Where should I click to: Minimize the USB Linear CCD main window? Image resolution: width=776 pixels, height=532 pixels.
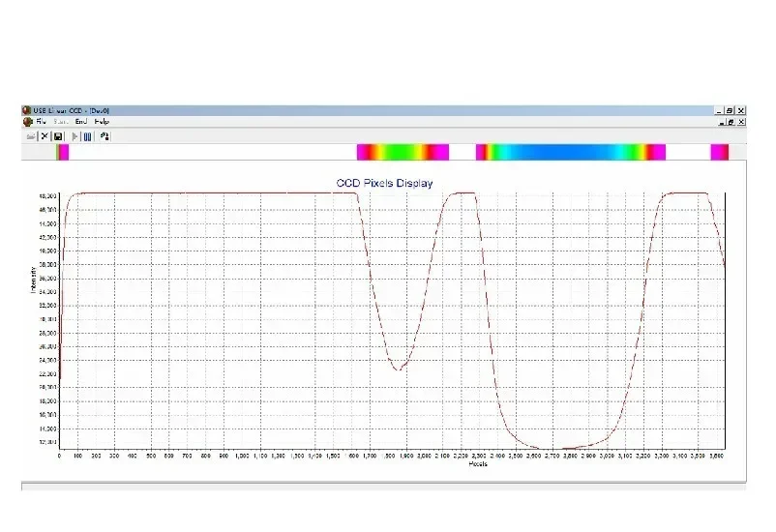tap(719, 111)
